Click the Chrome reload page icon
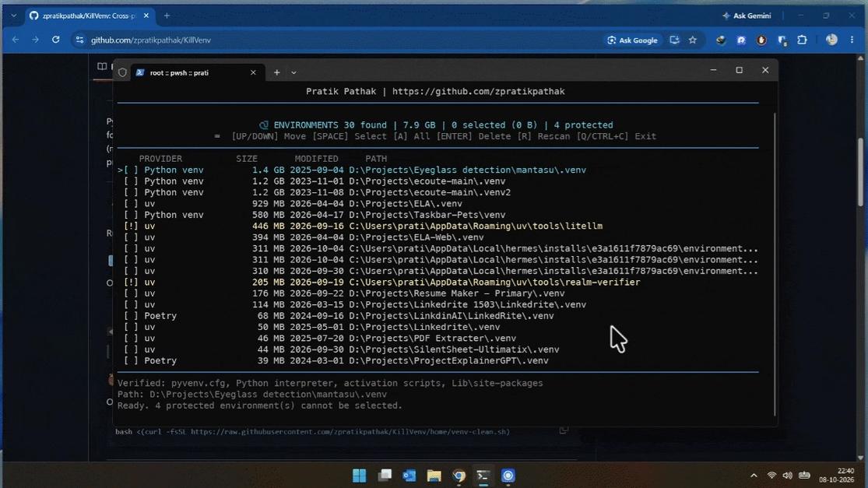868x488 pixels. (55, 40)
